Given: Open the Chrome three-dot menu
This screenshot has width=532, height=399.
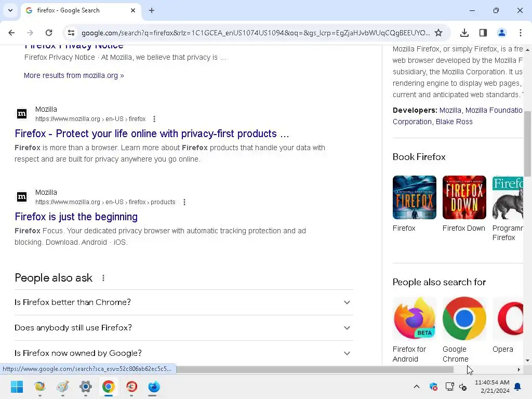Looking at the screenshot, I should [x=521, y=33].
